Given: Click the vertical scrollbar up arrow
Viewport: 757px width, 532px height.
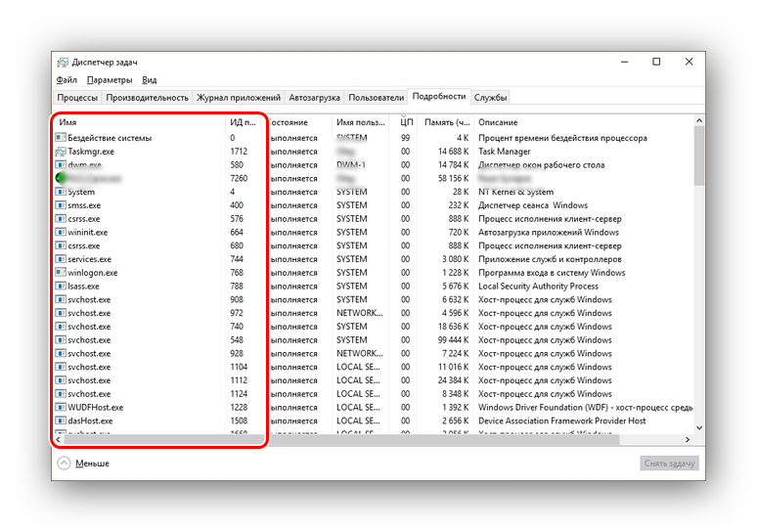Looking at the screenshot, I should 699,120.
